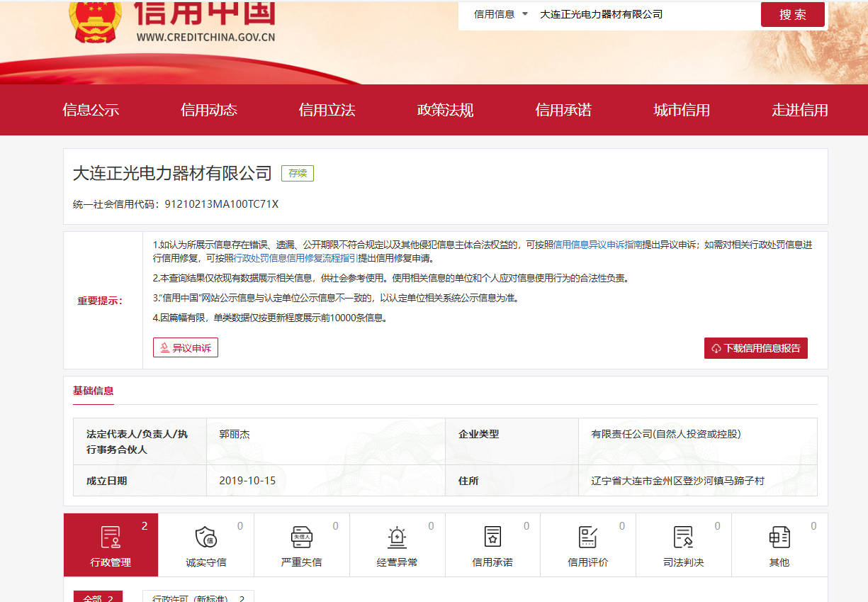The height and width of the screenshot is (602, 868).
Task: Open the 信用信息异议申诉指南 link
Action: coord(597,245)
